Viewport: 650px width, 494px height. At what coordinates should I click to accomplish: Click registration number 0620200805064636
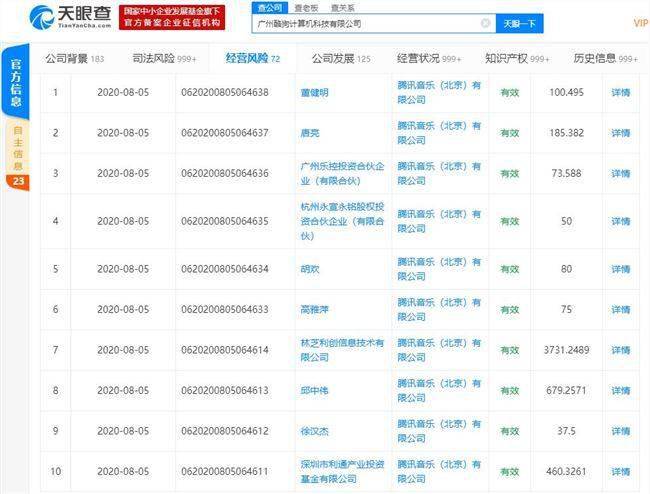point(225,174)
